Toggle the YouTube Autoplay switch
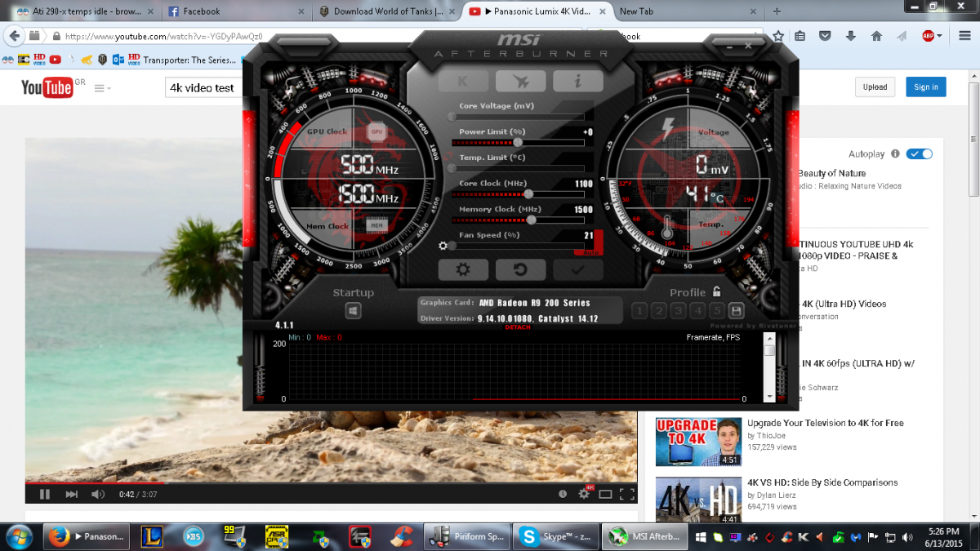980x551 pixels. (920, 154)
